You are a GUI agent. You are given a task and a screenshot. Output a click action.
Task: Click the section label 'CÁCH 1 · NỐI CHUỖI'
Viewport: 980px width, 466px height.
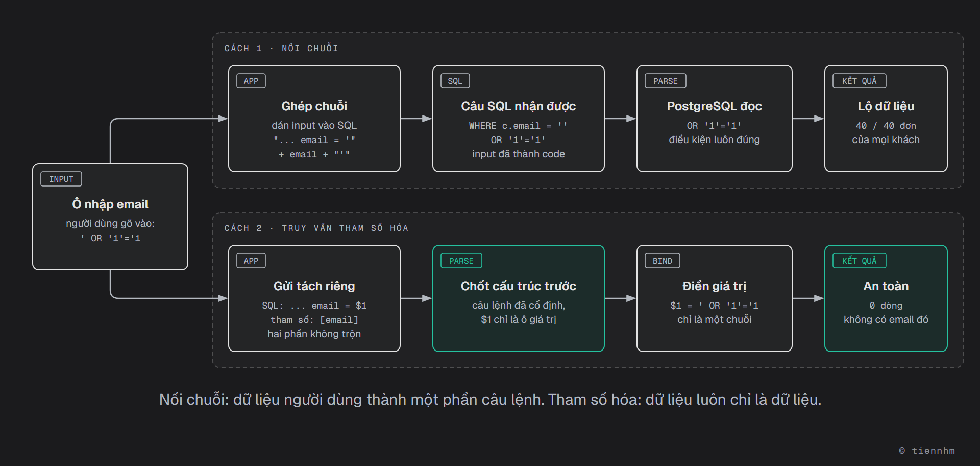[x=281, y=48]
